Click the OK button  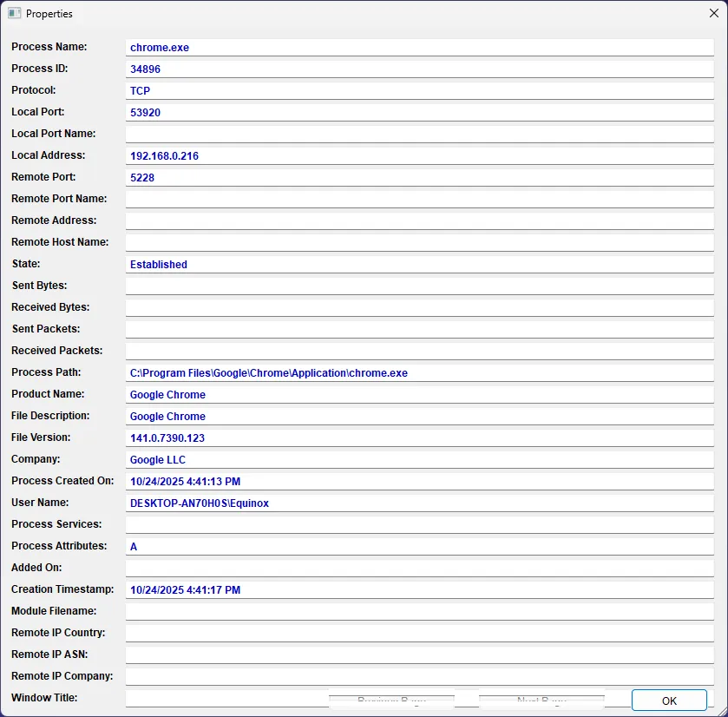(669, 701)
